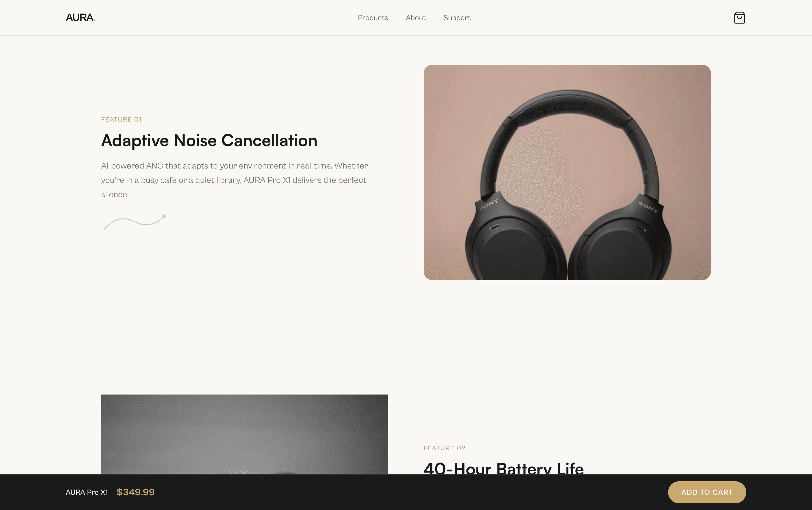
Task: Click the FEATURE 01 label
Action: 122,119
